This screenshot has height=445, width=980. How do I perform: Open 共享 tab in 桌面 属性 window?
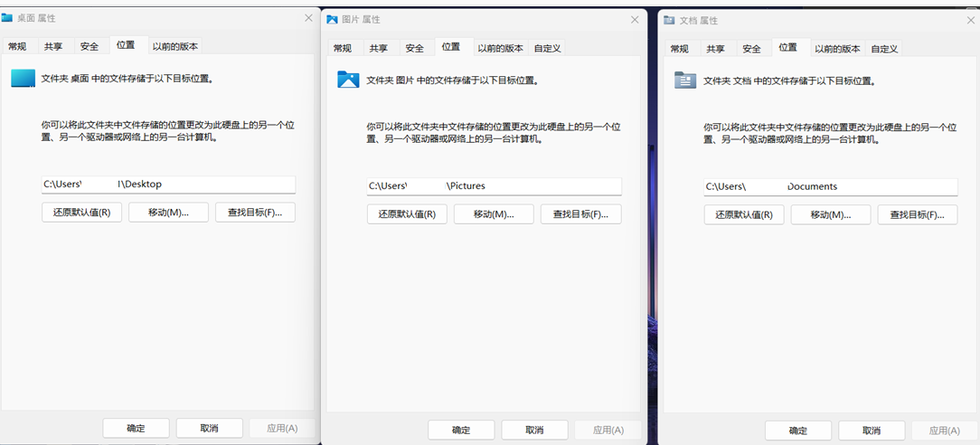pos(53,46)
